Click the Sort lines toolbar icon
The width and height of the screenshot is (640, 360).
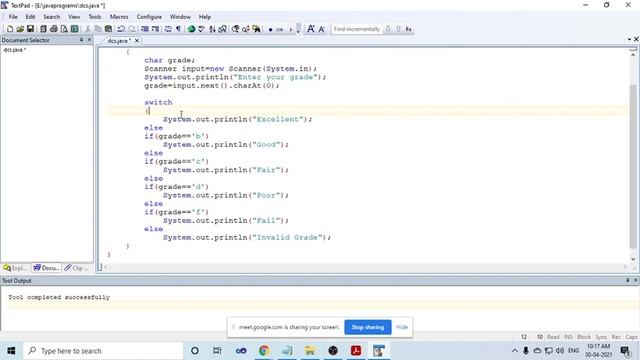point(212,29)
